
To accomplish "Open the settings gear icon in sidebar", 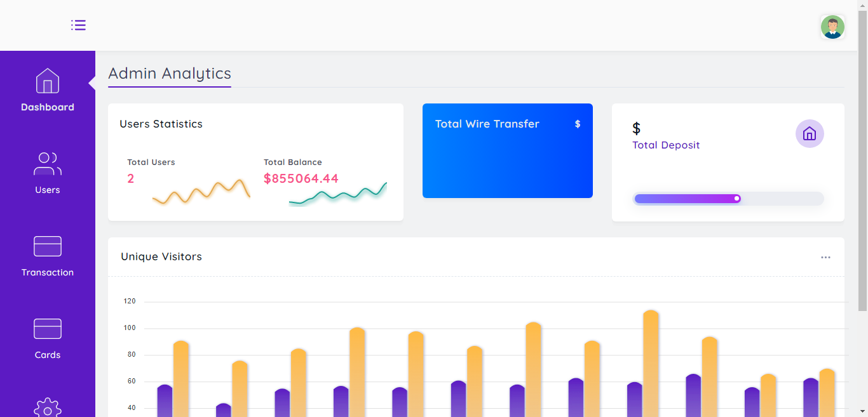I will coord(48,408).
